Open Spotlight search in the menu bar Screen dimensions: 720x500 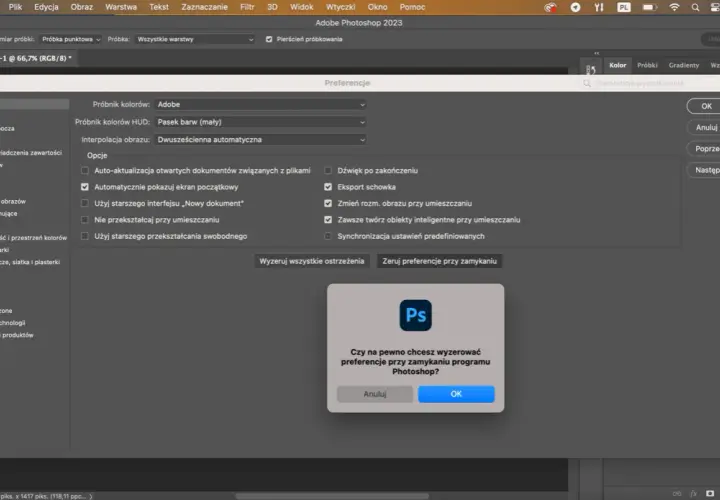695,7
